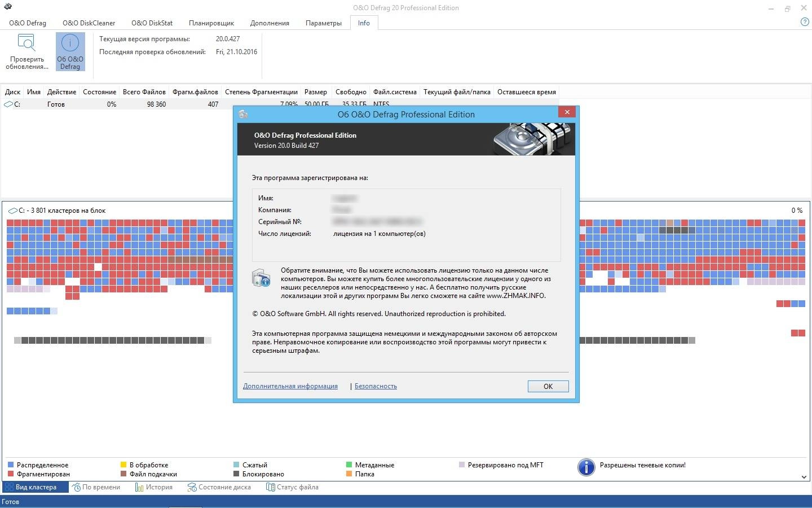812x508 pixels.
Task: Click OK in the About dialog
Action: coord(548,386)
